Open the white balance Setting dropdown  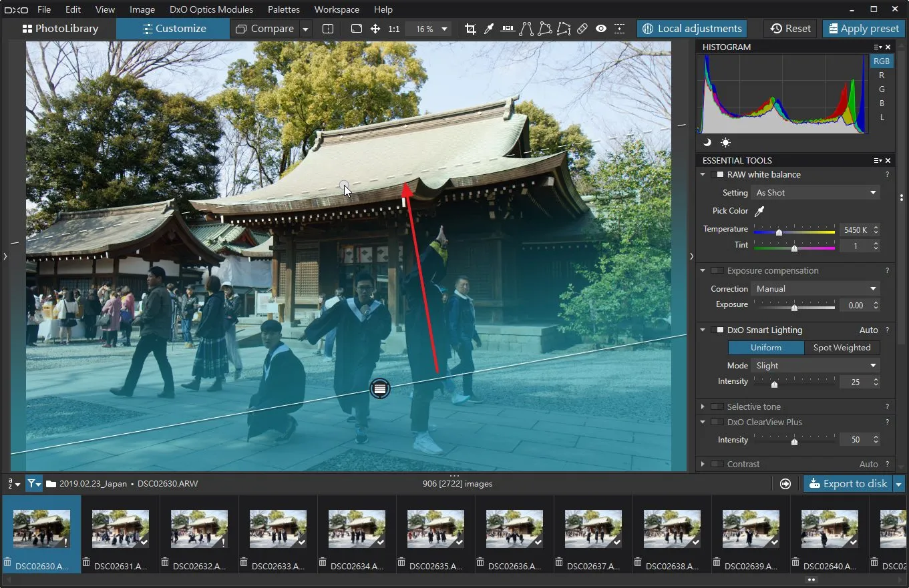coord(815,193)
